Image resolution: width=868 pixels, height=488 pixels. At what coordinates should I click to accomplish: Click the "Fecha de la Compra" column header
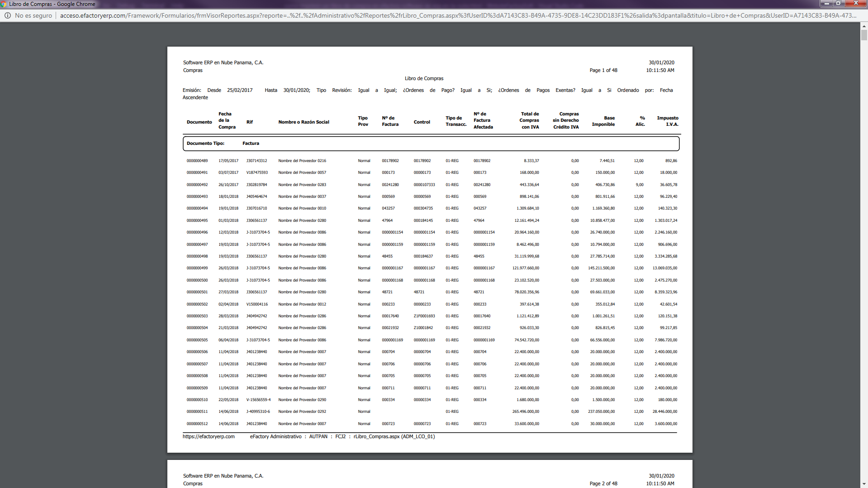[x=227, y=120]
